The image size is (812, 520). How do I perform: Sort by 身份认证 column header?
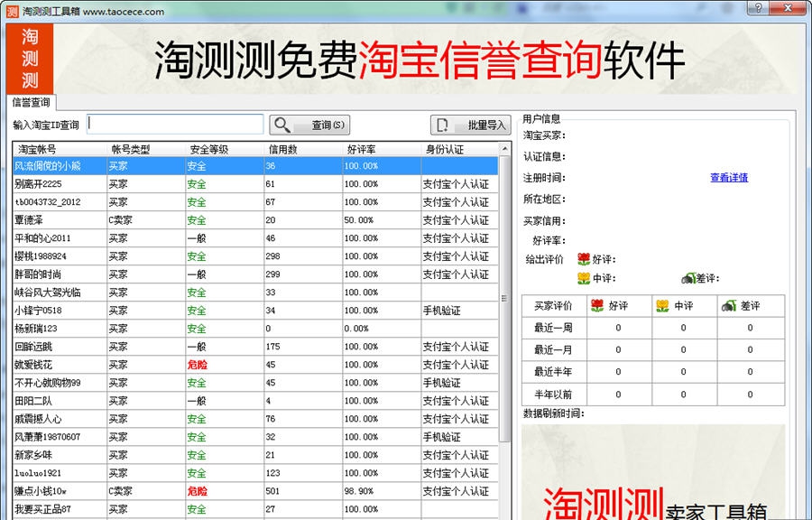[460, 150]
